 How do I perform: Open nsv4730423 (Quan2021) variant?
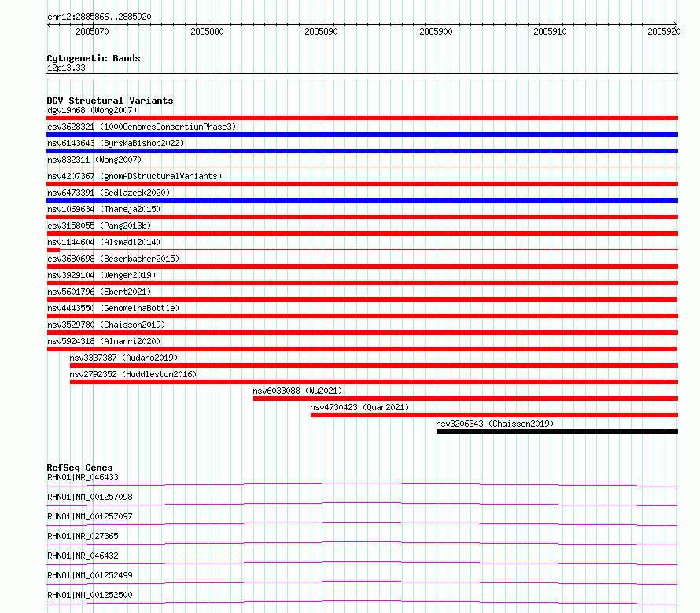[359, 407]
